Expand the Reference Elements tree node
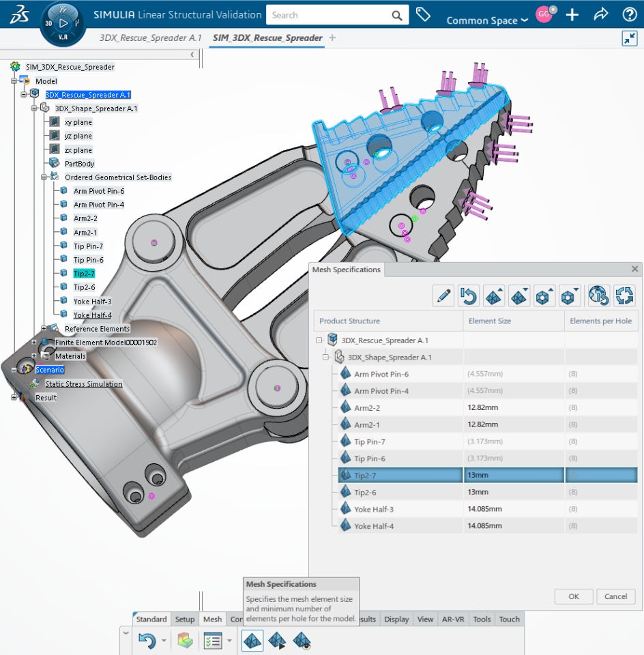 [x=44, y=328]
